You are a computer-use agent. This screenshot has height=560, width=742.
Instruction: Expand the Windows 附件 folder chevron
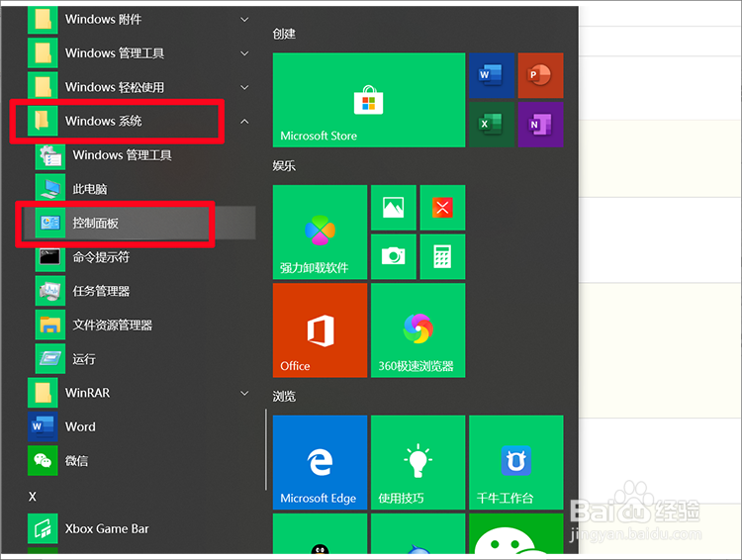(x=244, y=20)
